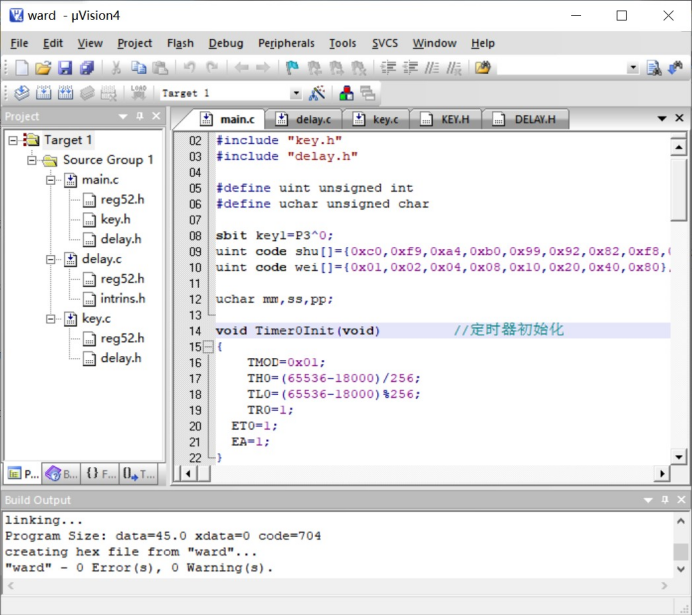Open the File menu
This screenshot has width=692, height=615.
(19, 43)
